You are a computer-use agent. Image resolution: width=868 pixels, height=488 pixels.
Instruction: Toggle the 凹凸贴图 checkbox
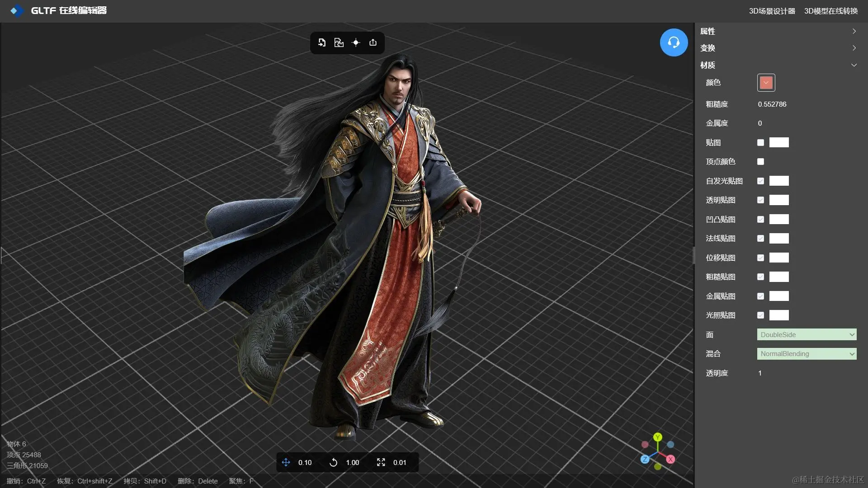(760, 219)
